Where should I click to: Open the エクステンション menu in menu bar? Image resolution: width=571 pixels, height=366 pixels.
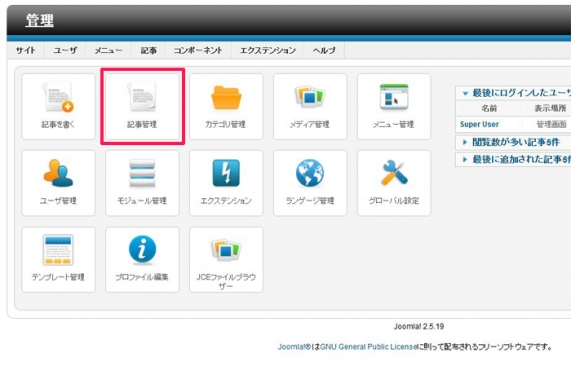click(268, 50)
